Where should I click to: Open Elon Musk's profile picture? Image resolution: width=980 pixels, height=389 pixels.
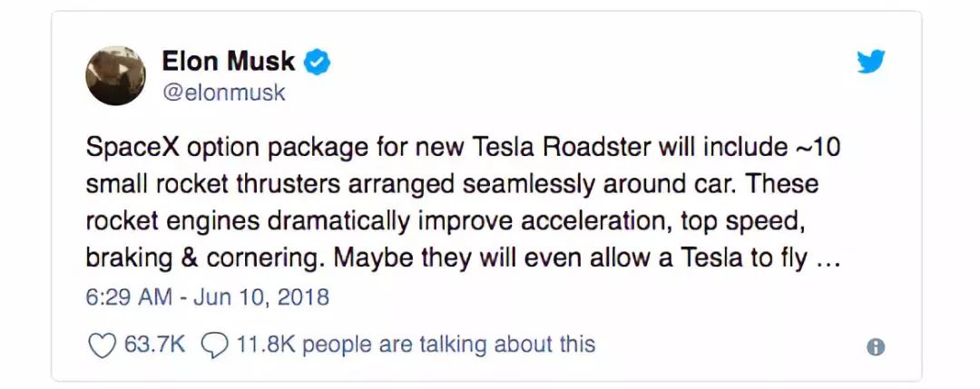click(115, 75)
